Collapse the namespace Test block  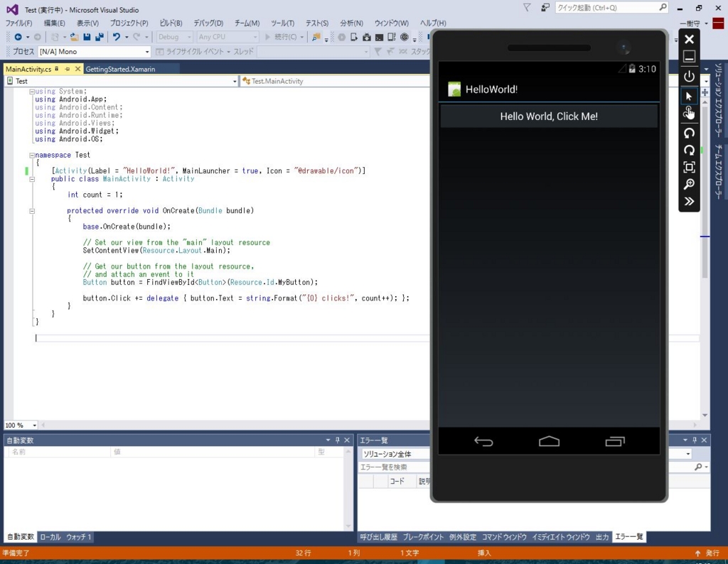(31, 156)
